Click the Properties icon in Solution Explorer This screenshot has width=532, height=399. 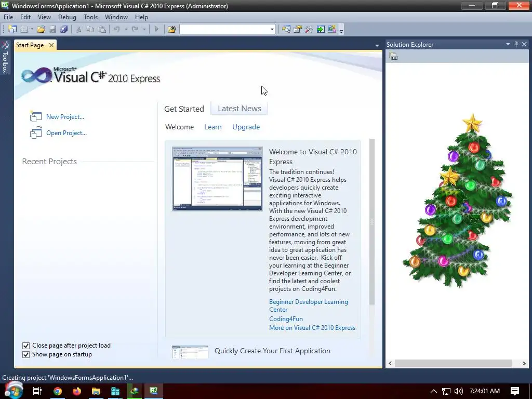pyautogui.click(x=393, y=56)
